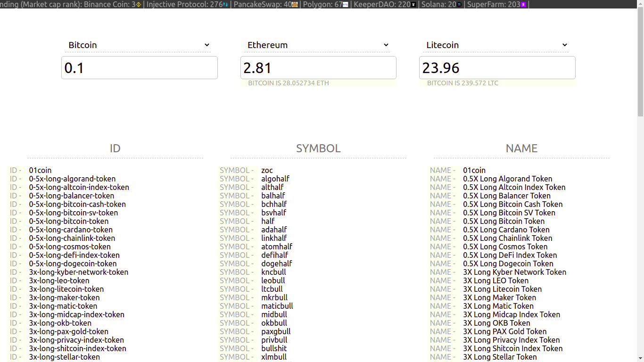Select ID 3x-long-shitcoin-index-token

[x=78, y=349]
